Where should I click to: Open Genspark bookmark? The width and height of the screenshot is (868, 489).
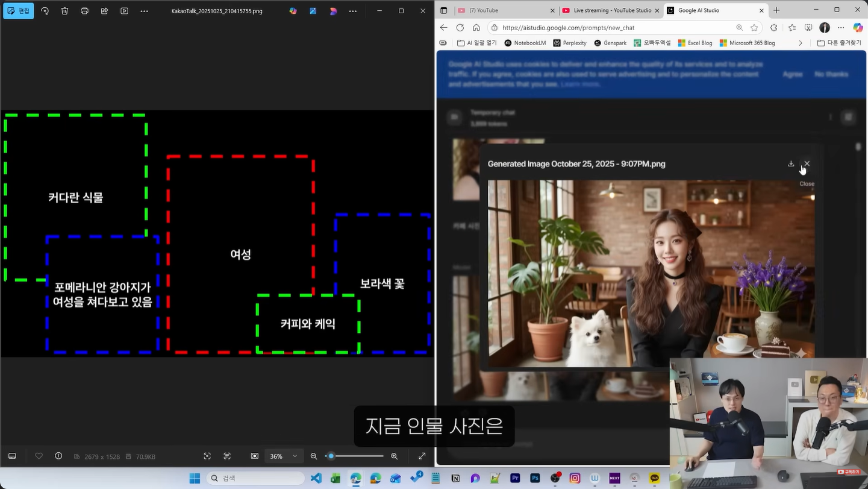[x=610, y=43]
